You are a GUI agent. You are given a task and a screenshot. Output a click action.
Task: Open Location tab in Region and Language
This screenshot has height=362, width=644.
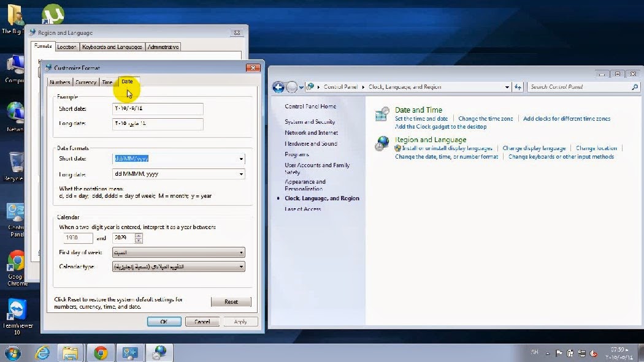[x=67, y=47]
